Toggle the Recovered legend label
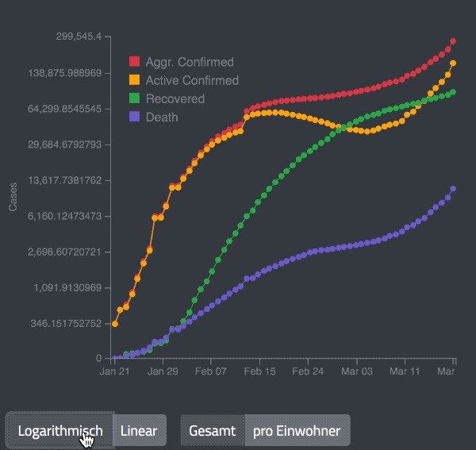The height and width of the screenshot is (450, 476). [x=175, y=99]
